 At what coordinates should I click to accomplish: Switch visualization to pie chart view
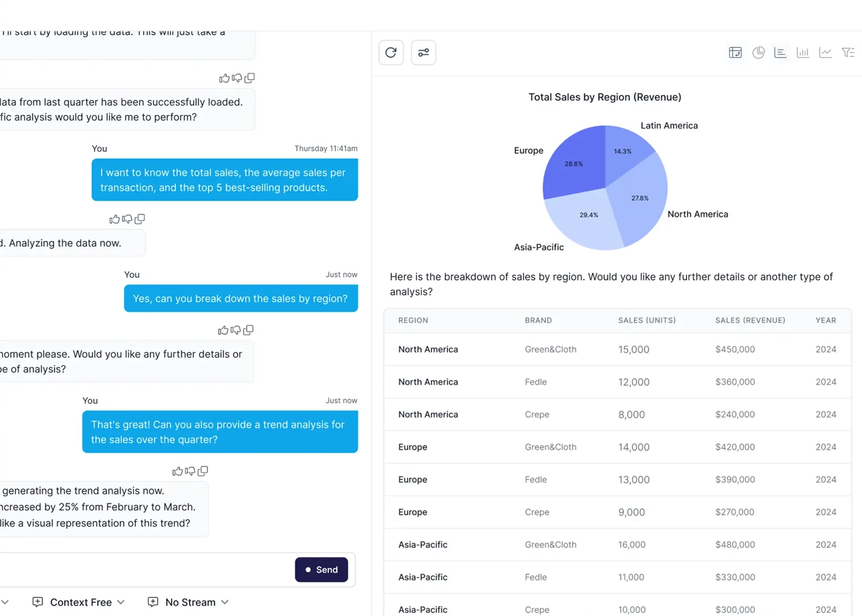tap(758, 52)
